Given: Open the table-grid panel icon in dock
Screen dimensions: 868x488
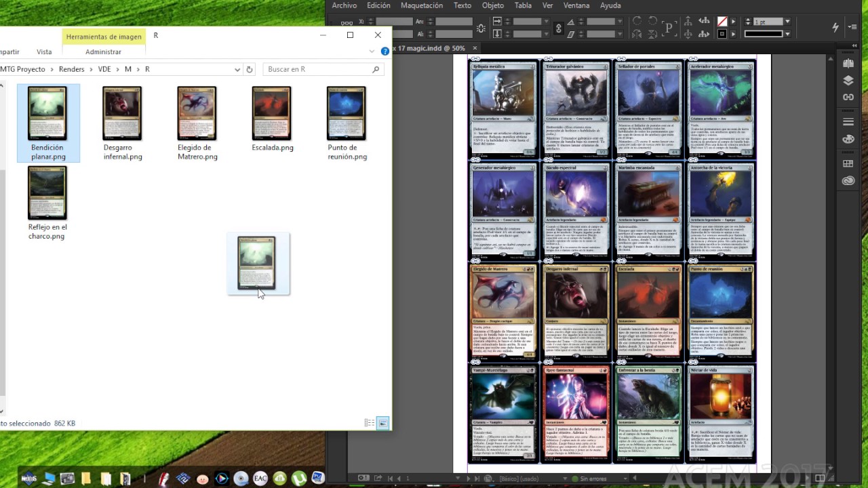Looking at the screenshot, I should (x=848, y=164).
